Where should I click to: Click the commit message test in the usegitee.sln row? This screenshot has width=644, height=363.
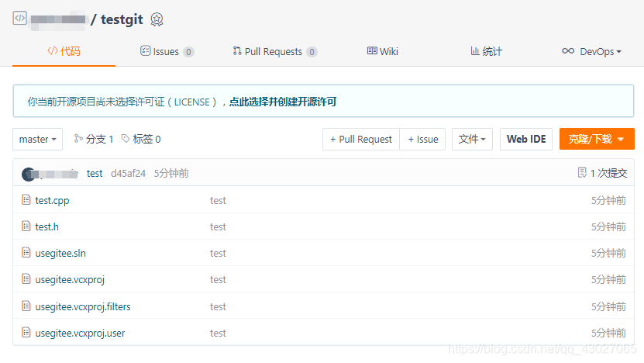[x=218, y=253]
